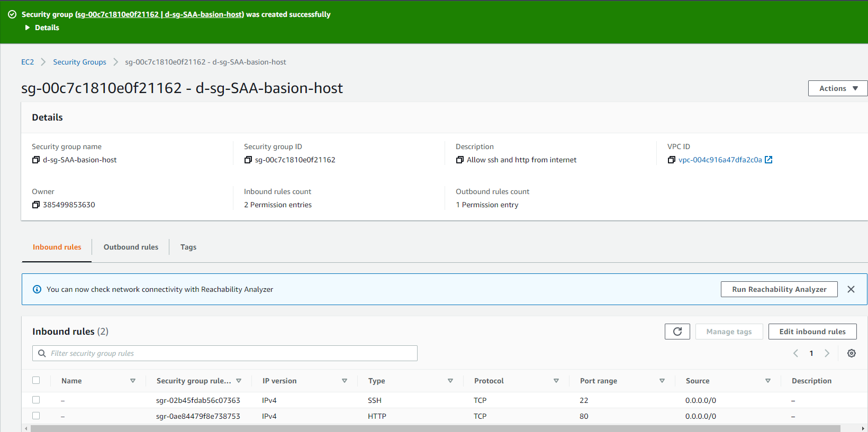Open VPC in new tab via external link icon
This screenshot has width=868, height=432.
coord(768,160)
